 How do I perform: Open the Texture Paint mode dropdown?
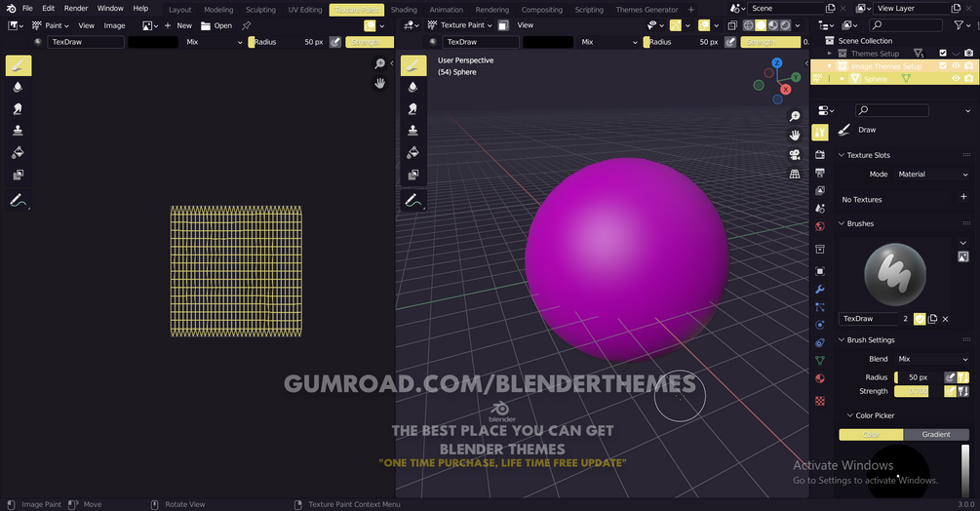click(459, 25)
